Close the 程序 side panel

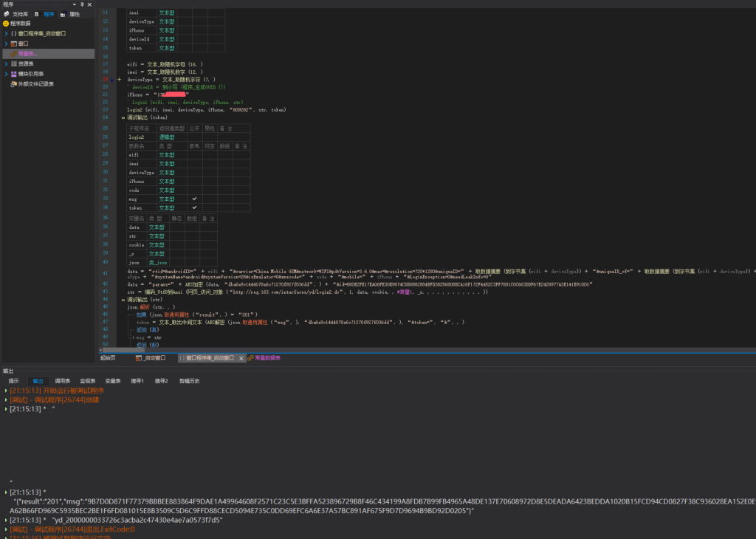pos(89,4)
